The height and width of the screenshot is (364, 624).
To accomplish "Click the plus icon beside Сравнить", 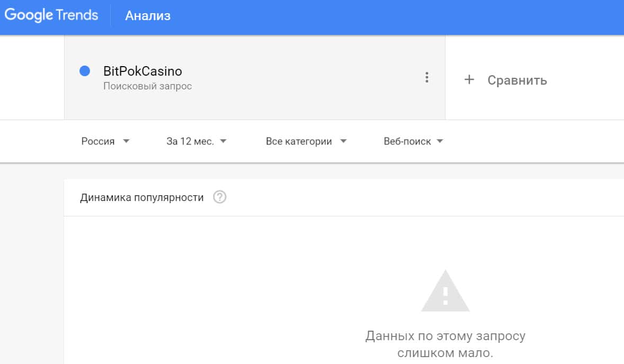I will [x=469, y=80].
